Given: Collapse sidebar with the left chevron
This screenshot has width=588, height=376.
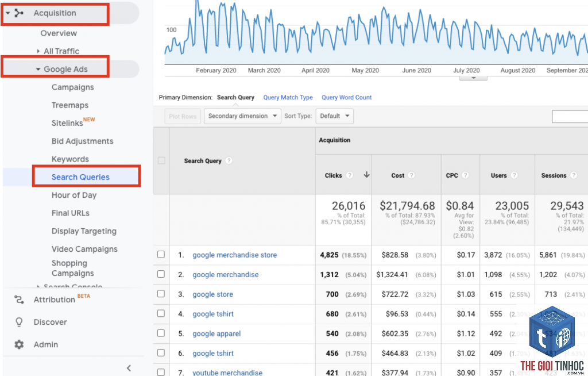Looking at the screenshot, I should click(x=129, y=368).
